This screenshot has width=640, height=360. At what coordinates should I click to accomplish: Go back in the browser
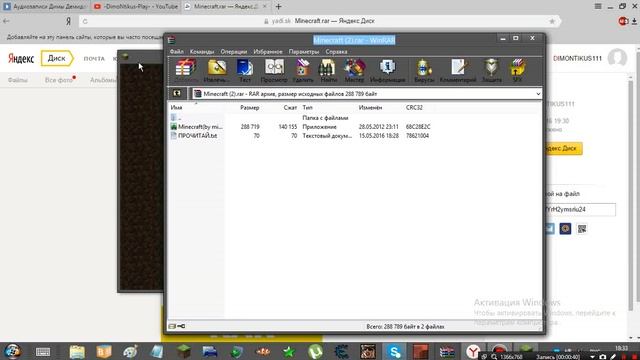tap(6, 21)
